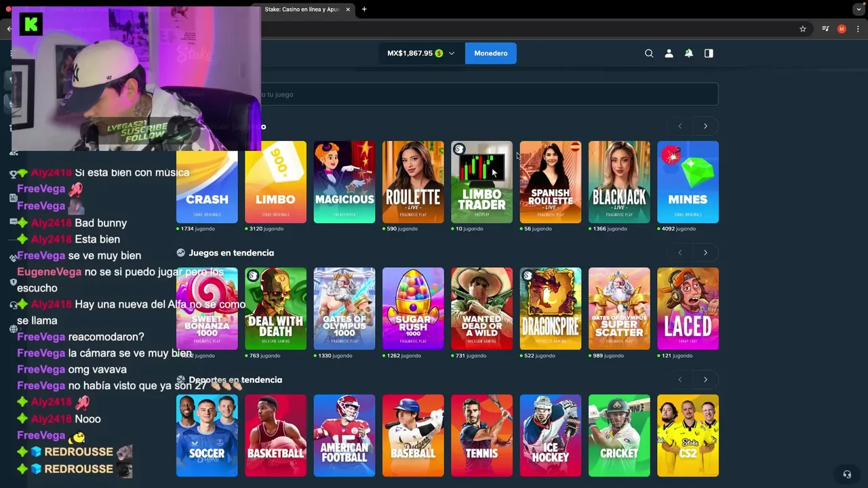Click the '989 jugando' count under Super Scatter

[608, 356]
